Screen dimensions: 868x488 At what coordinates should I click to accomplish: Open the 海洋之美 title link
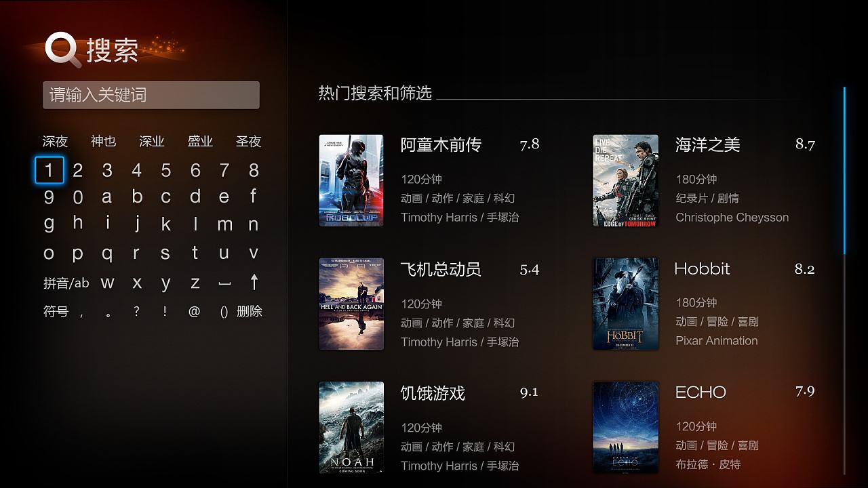coord(707,144)
